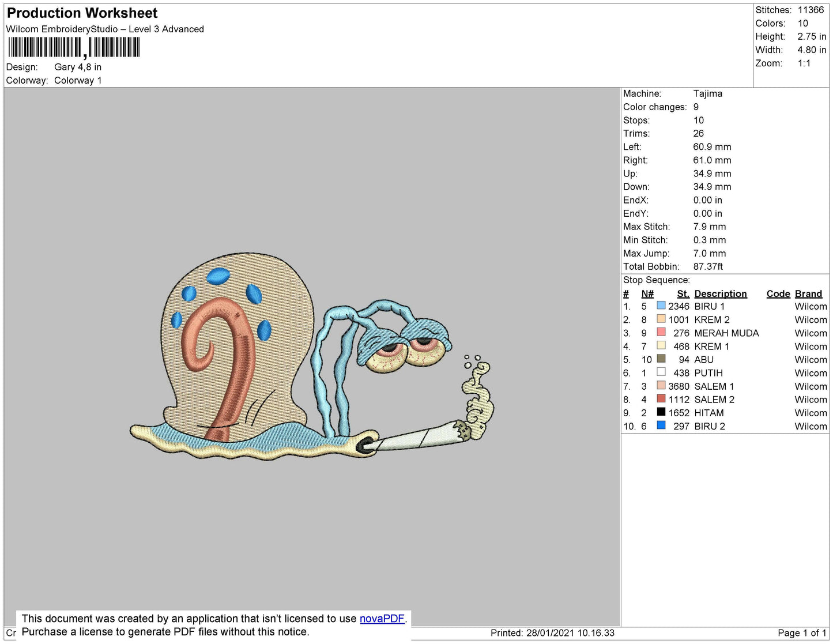Viewport: 833px width, 644px height.
Task: Click the KREM 2 color swatch
Action: click(661, 319)
